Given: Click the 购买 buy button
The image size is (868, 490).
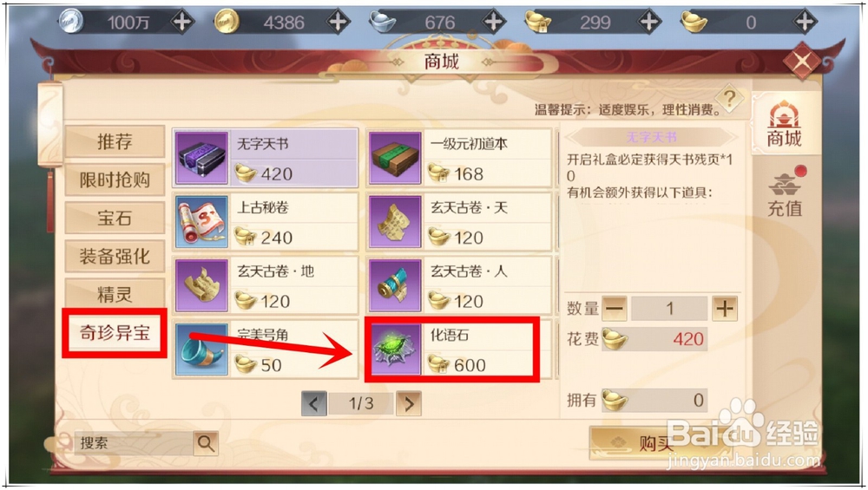Looking at the screenshot, I should coord(656,443).
